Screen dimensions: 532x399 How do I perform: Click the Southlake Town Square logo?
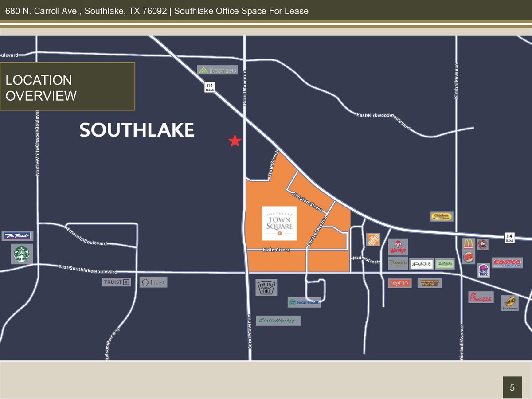(279, 223)
